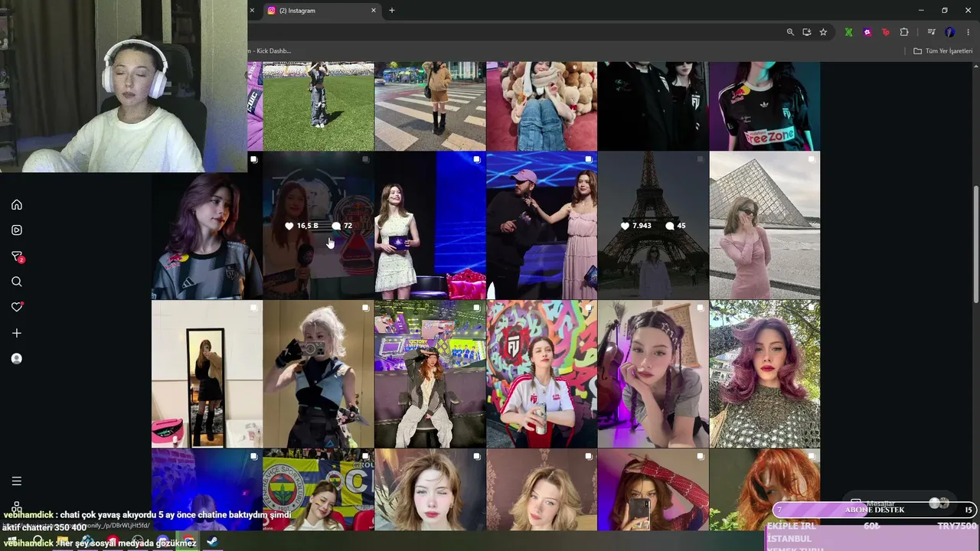Open the red Spider-Man outfit selfie post

click(x=653, y=490)
